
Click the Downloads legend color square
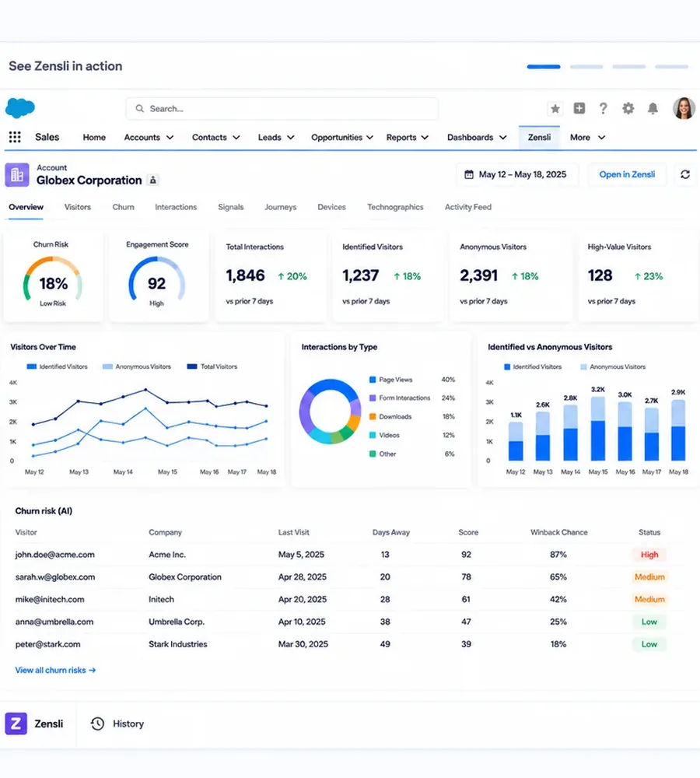[x=373, y=417]
